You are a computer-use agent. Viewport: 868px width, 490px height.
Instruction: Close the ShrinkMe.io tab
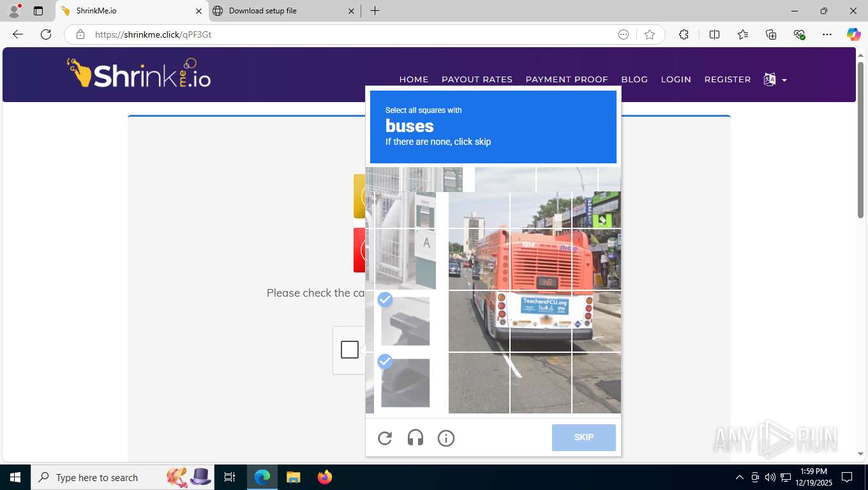[198, 11]
